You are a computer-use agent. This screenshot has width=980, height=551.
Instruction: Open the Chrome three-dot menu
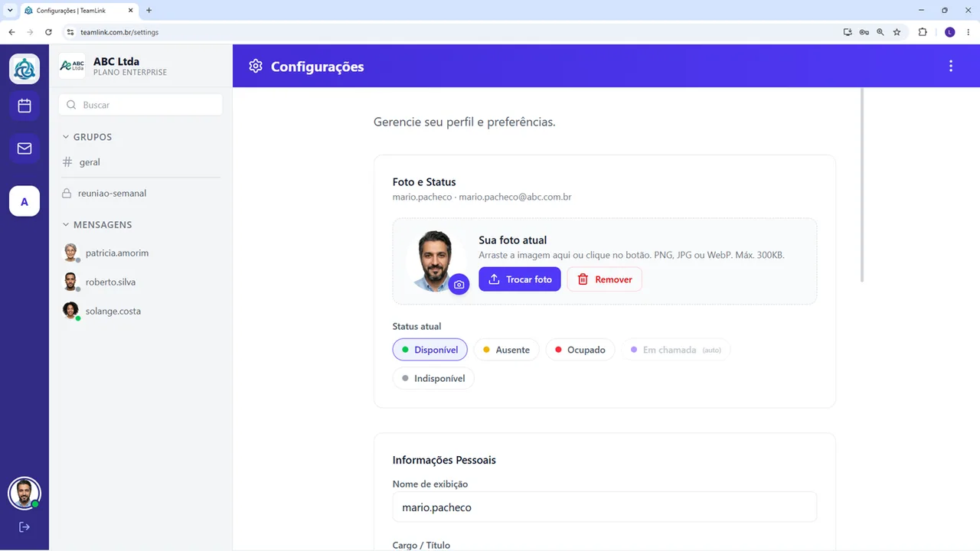968,32
